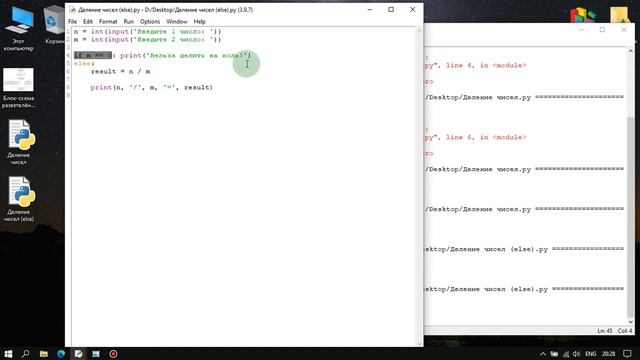The height and width of the screenshot is (360, 640).
Task: Open the clock showing 20:28
Action: coord(609,354)
